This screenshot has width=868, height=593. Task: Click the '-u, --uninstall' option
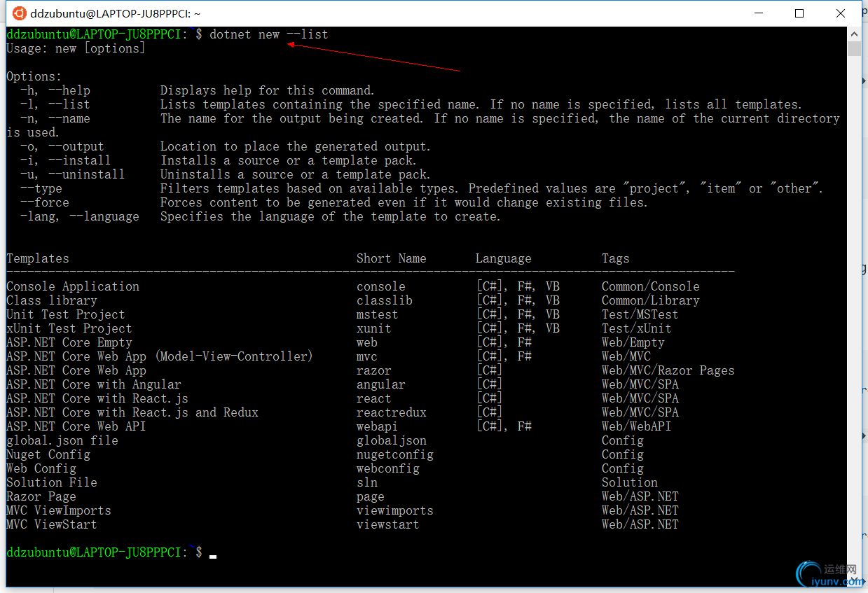coord(73,174)
